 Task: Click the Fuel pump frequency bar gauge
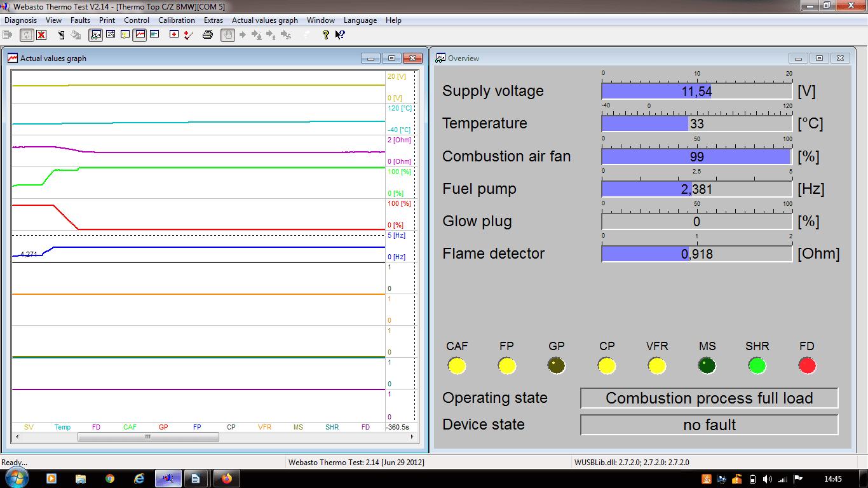(697, 189)
